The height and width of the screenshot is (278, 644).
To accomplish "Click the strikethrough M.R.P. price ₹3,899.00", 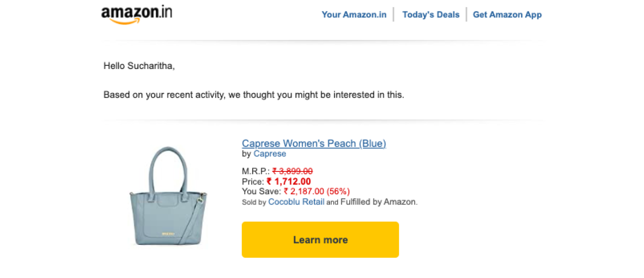I will point(292,171).
